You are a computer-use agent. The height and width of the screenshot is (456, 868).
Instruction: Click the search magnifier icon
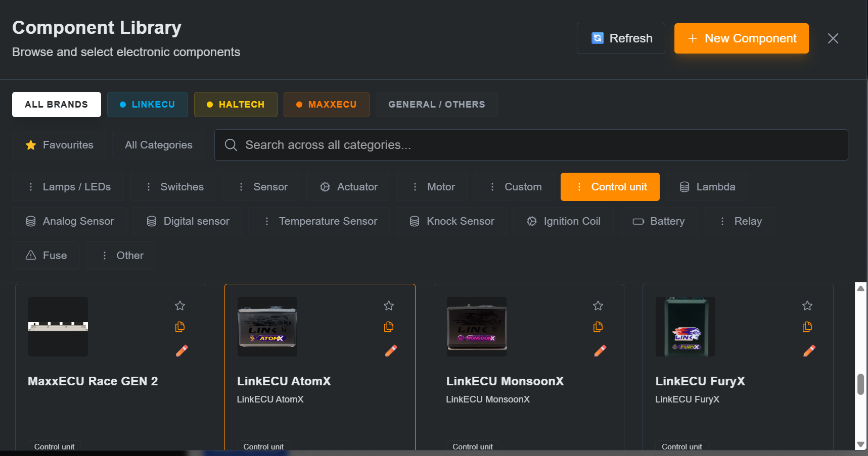pyautogui.click(x=231, y=145)
